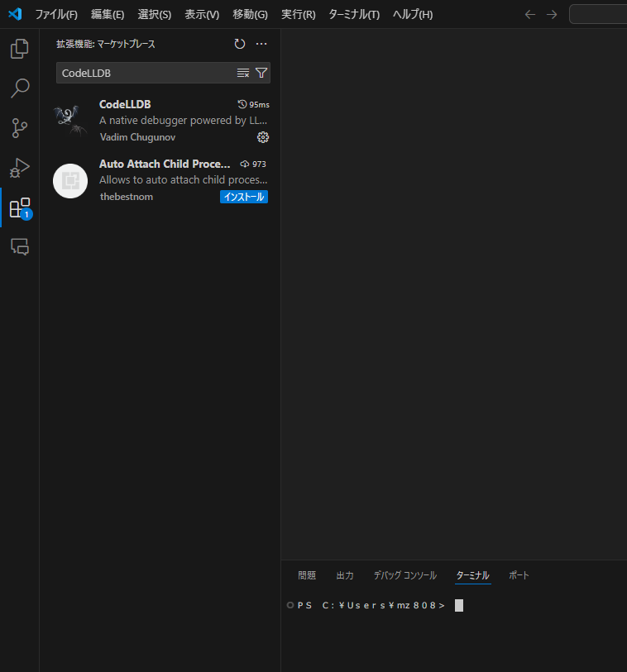Click the thebestnom publisher name
Screen dimensions: 627x672
pyautogui.click(x=127, y=197)
